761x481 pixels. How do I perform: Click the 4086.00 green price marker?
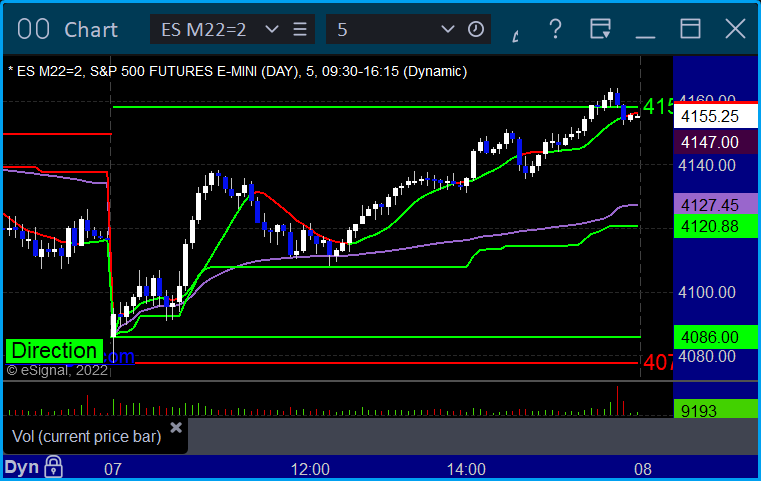coord(715,337)
